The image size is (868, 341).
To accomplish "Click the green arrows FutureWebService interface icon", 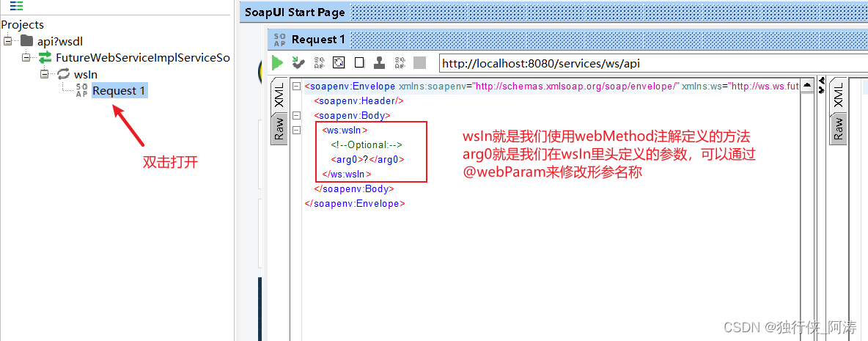I will pos(45,58).
